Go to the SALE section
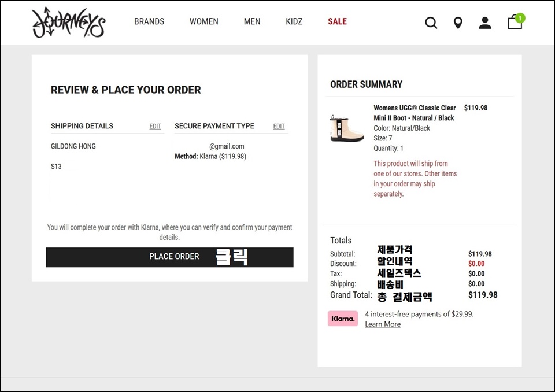The width and height of the screenshot is (555, 392). click(337, 21)
